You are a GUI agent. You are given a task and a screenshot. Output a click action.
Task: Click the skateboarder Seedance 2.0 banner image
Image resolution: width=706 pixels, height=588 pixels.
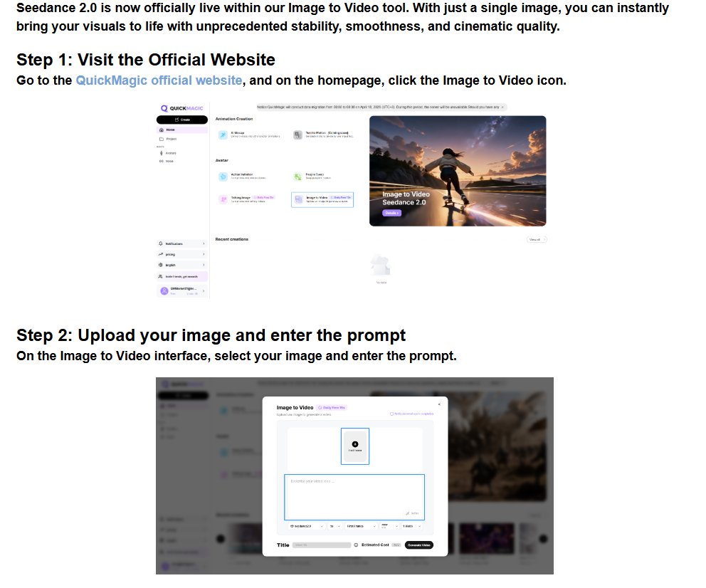(x=458, y=171)
